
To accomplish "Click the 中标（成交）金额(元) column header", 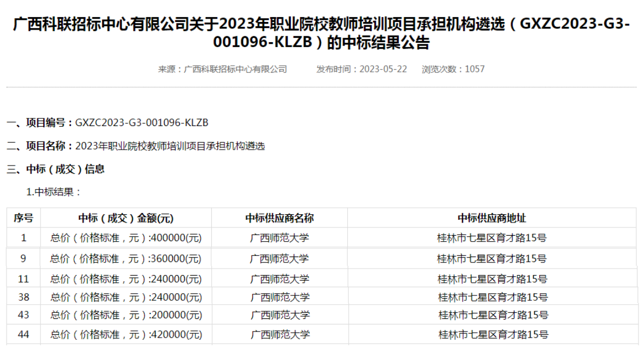I will pyautogui.click(x=126, y=218).
